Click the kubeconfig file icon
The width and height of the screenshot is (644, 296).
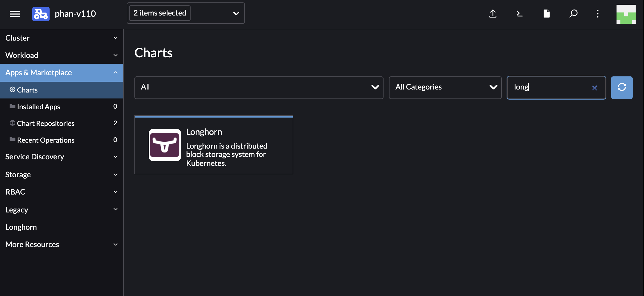(546, 14)
